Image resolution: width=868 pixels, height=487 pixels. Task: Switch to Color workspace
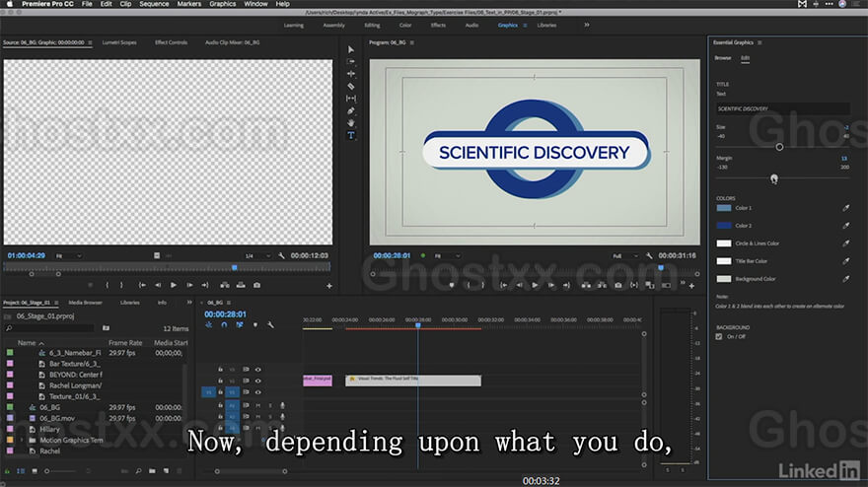405,25
